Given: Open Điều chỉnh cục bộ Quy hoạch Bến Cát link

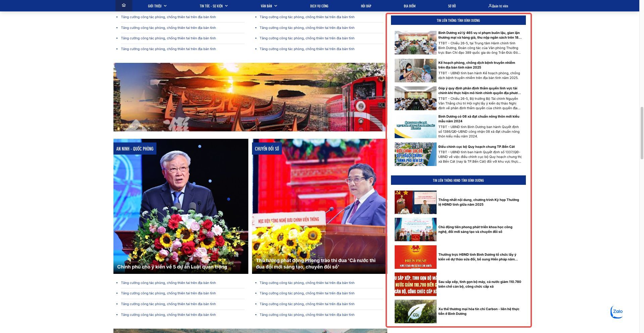Looking at the screenshot, I should pos(476,147).
